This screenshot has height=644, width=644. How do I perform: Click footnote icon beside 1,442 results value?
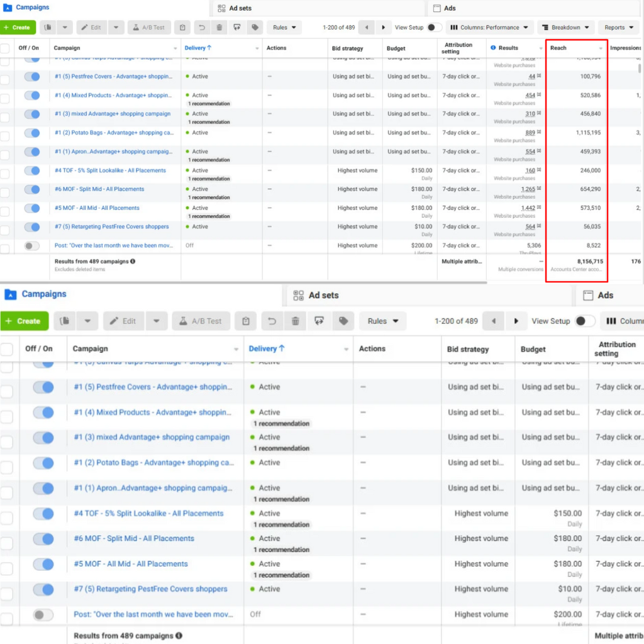(x=539, y=208)
